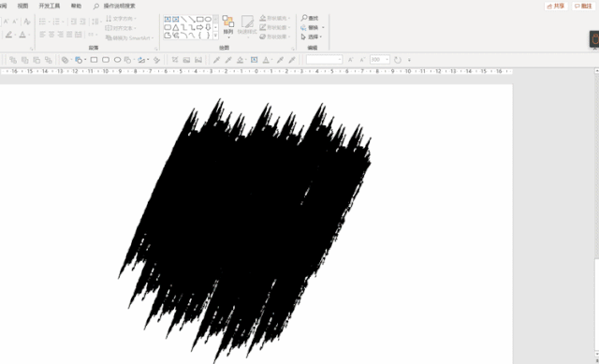Image resolution: width=599 pixels, height=364 pixels.
Task: Click the increase font size icon in ribbon
Action: pyautogui.click(x=7, y=22)
